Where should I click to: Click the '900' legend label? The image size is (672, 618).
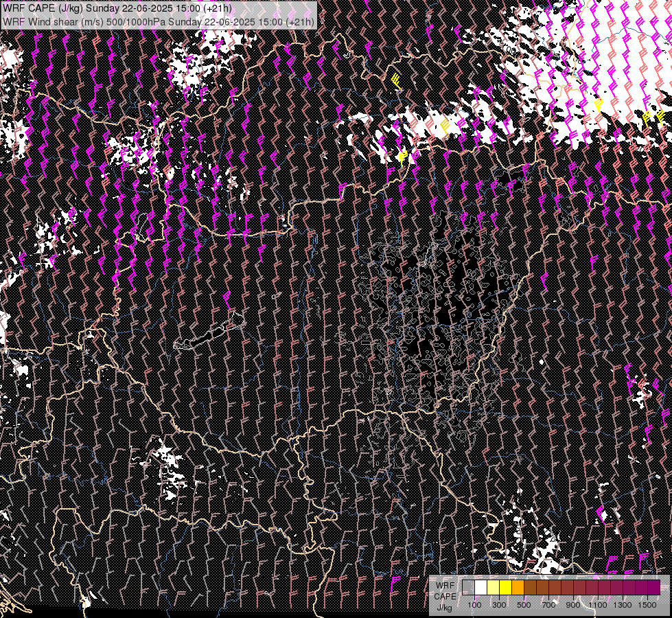(x=573, y=605)
